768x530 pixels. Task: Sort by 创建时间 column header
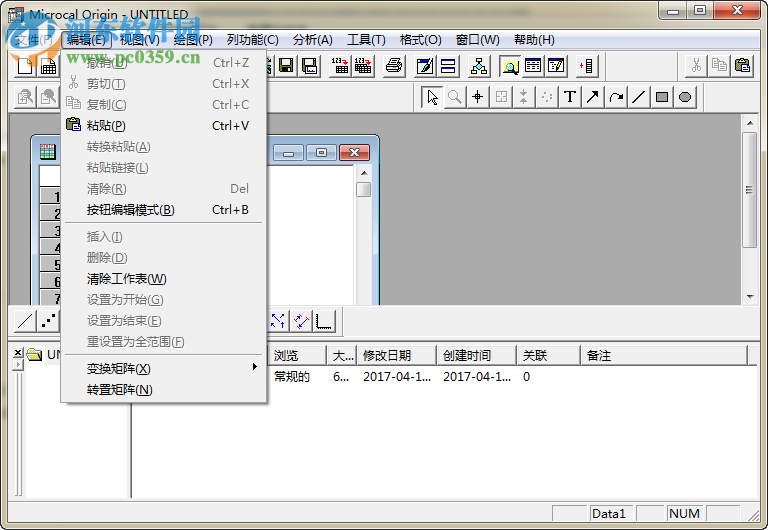477,356
